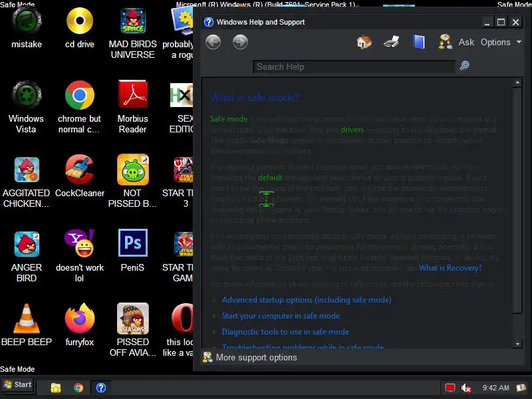
Task: Open 'Advanced startup options (including safe mode)' link
Action: click(x=307, y=300)
